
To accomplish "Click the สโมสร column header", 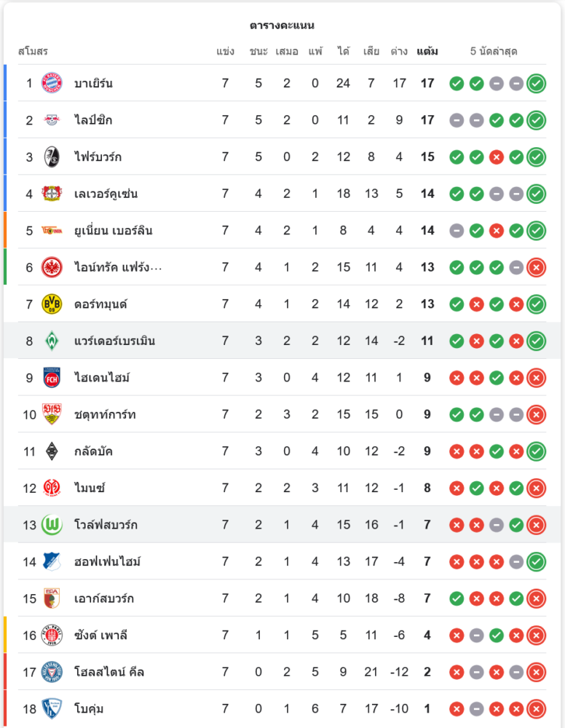I will [33, 52].
